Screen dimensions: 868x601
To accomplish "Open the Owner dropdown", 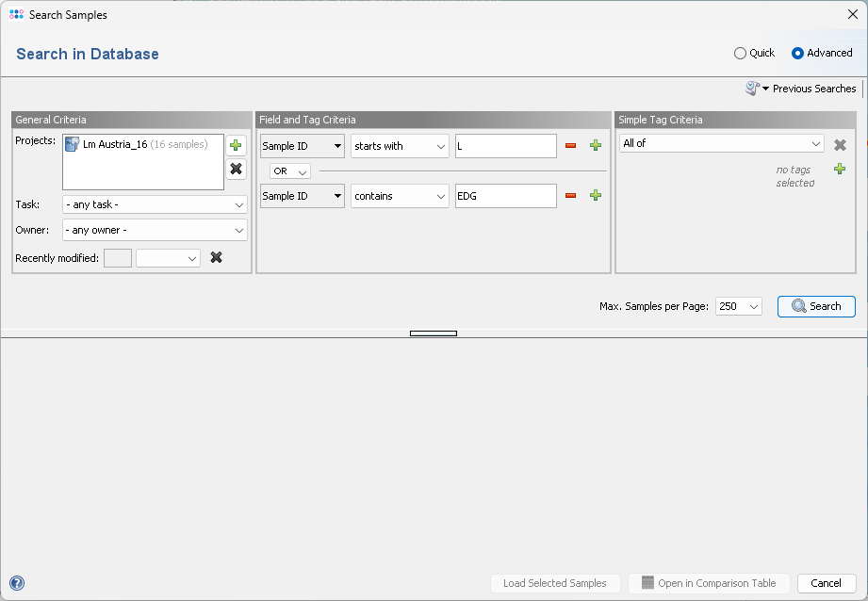I will [155, 230].
